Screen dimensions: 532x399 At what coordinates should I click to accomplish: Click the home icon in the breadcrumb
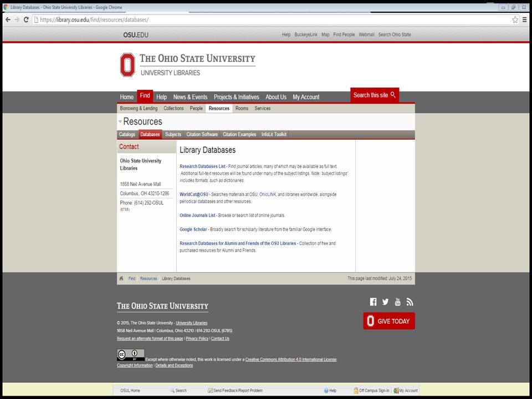click(121, 278)
